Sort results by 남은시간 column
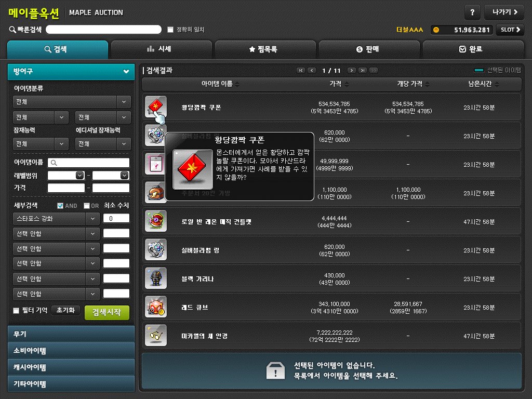 (483, 84)
